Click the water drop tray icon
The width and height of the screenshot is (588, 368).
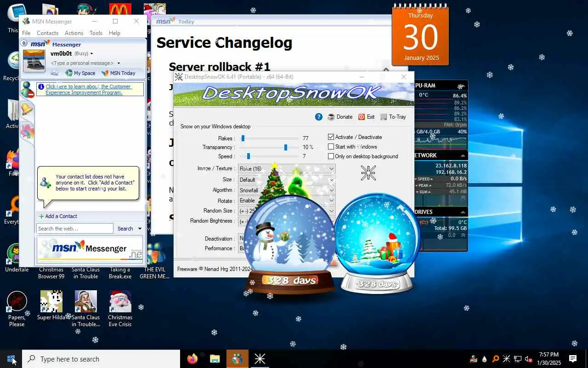point(484,359)
